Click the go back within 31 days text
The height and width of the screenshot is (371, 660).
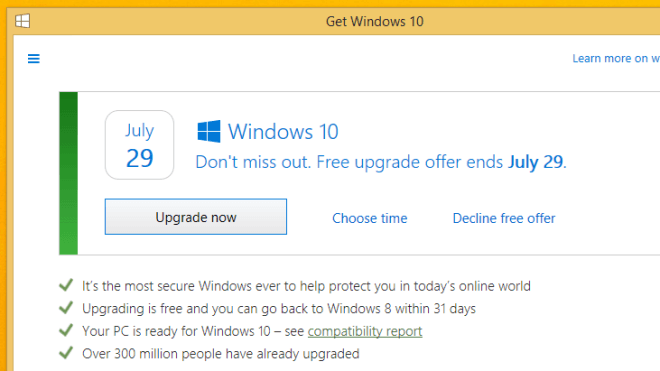279,309
